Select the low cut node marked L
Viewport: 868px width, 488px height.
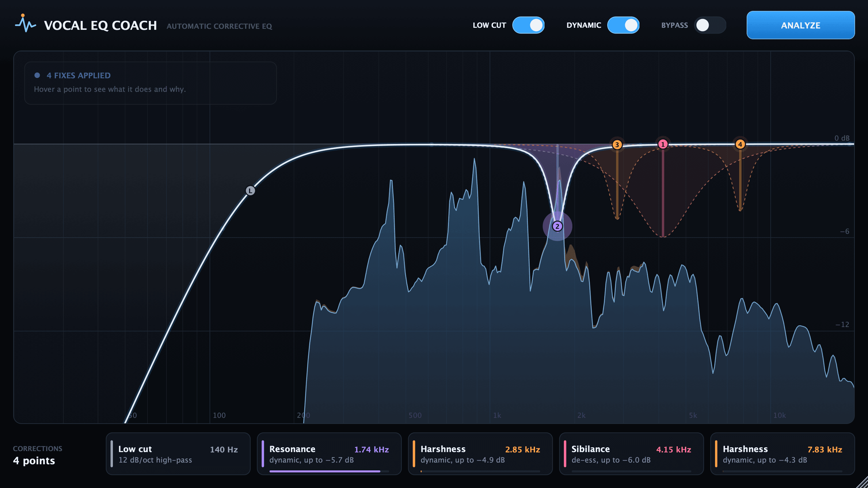click(250, 191)
